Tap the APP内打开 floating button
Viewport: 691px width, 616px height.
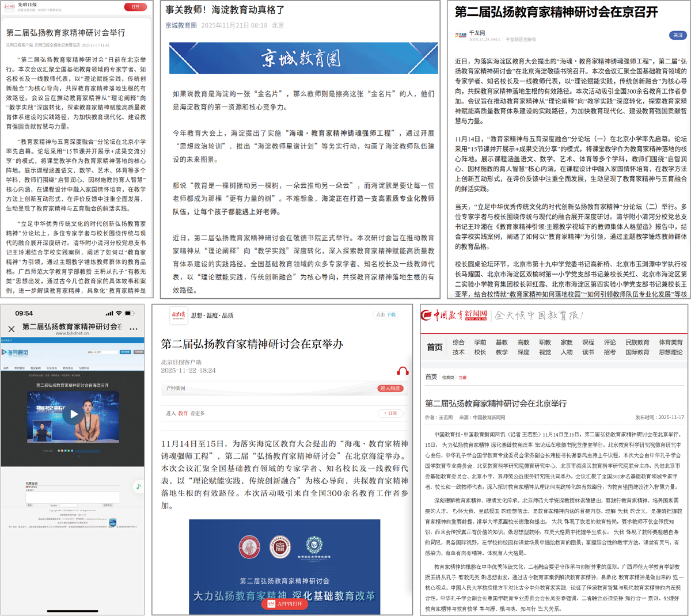pyautogui.click(x=286, y=604)
